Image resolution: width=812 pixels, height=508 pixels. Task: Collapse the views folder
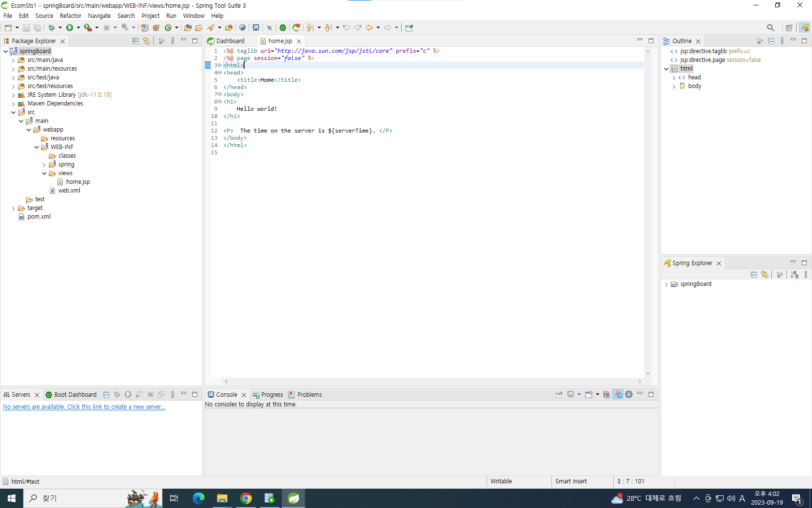(44, 174)
